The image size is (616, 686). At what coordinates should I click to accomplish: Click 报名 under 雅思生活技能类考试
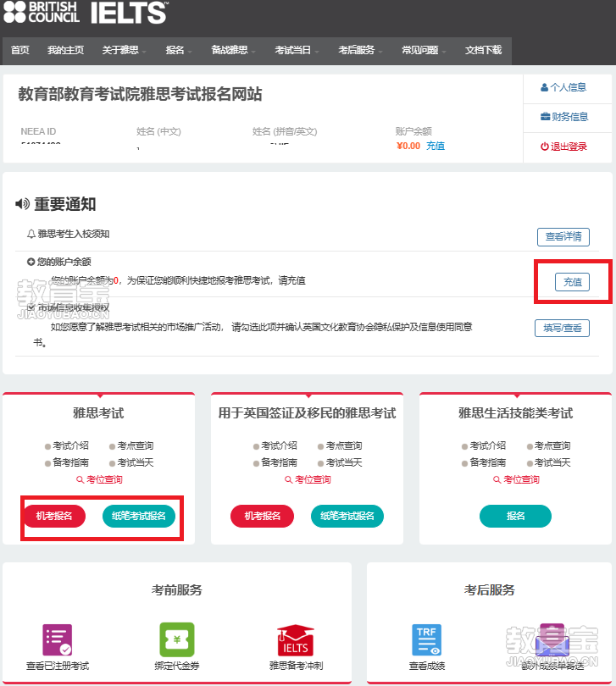516,516
